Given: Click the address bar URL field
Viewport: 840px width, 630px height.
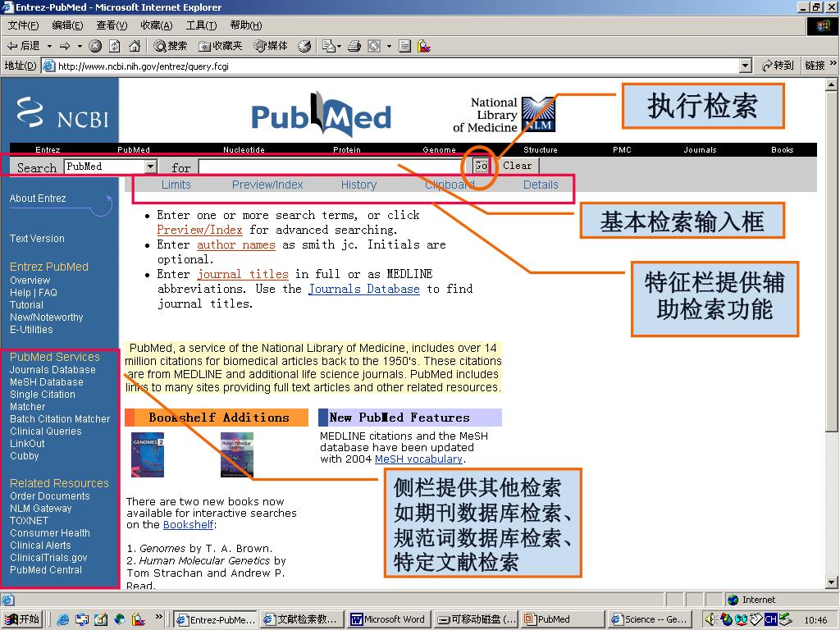Looking at the screenshot, I should click(x=396, y=66).
